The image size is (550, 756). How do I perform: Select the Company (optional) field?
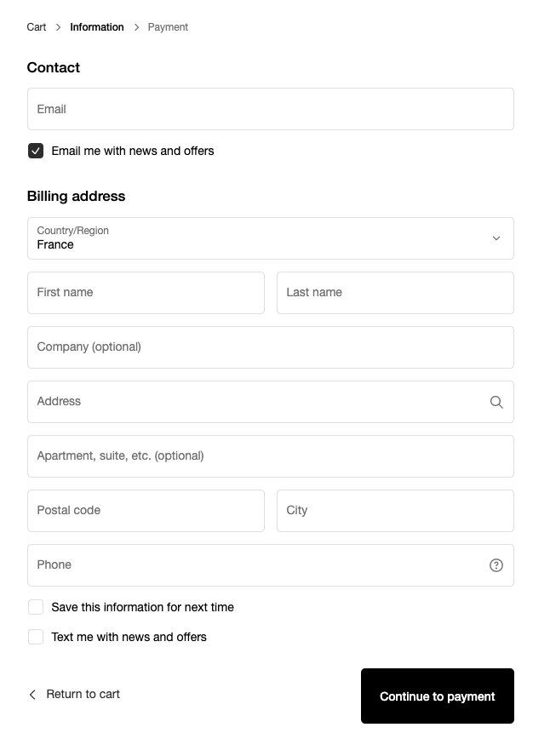271,346
